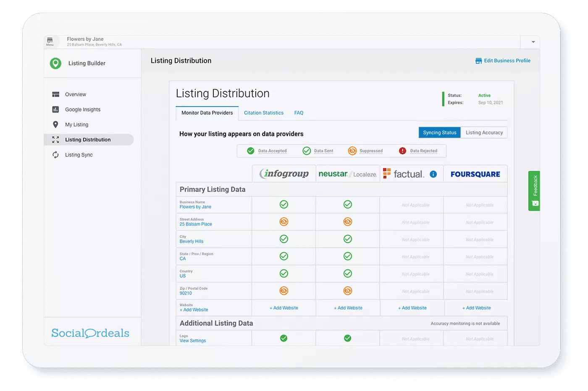Screen dimensions: 588x391
Task: Open the Citation Statistics tab
Action: click(263, 113)
